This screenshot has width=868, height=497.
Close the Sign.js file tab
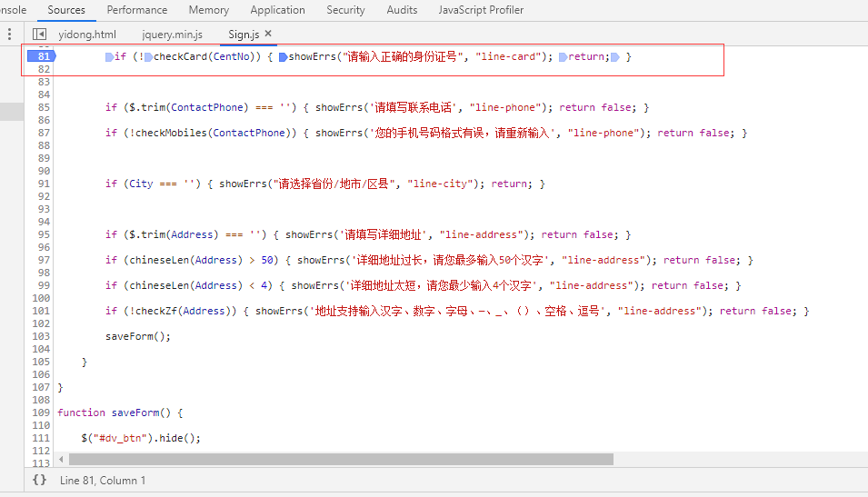(268, 34)
